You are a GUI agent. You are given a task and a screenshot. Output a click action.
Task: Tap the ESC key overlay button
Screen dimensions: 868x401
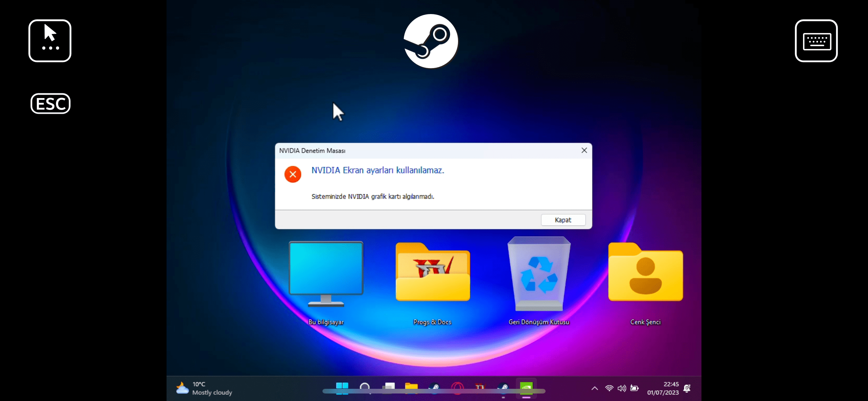pos(51,104)
